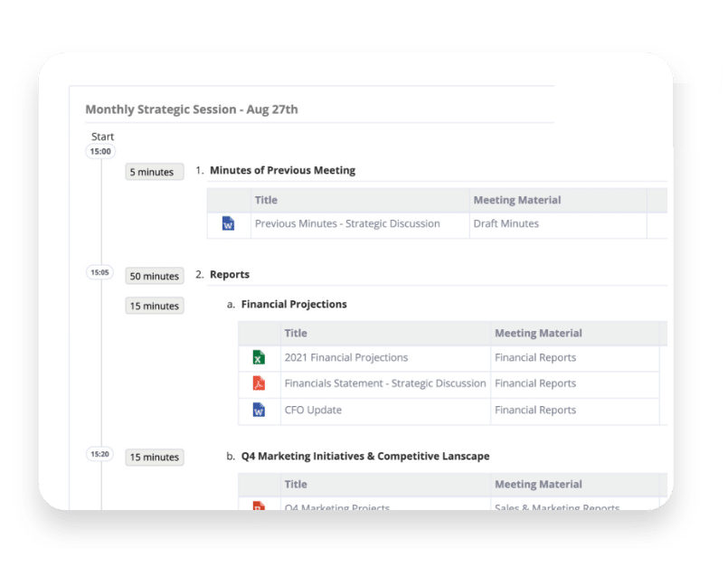Click the Monthly Strategic Session - Aug 27th title
Viewport: 728px width, 567px height.
tap(192, 109)
